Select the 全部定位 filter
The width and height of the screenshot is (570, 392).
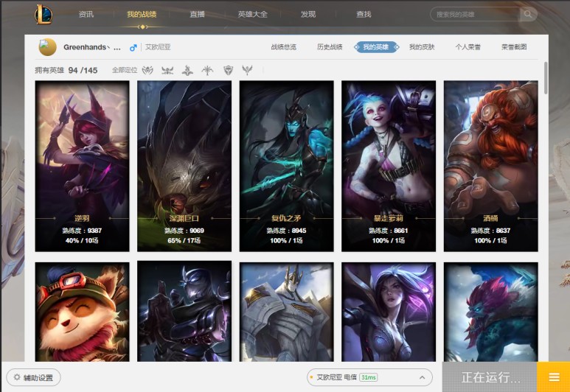125,70
